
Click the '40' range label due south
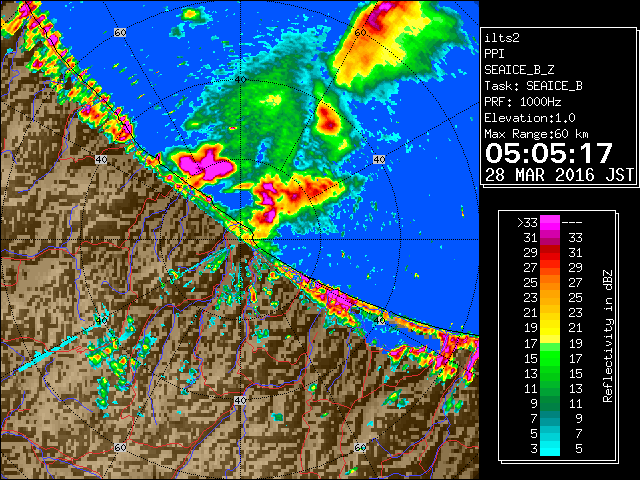coord(240,400)
